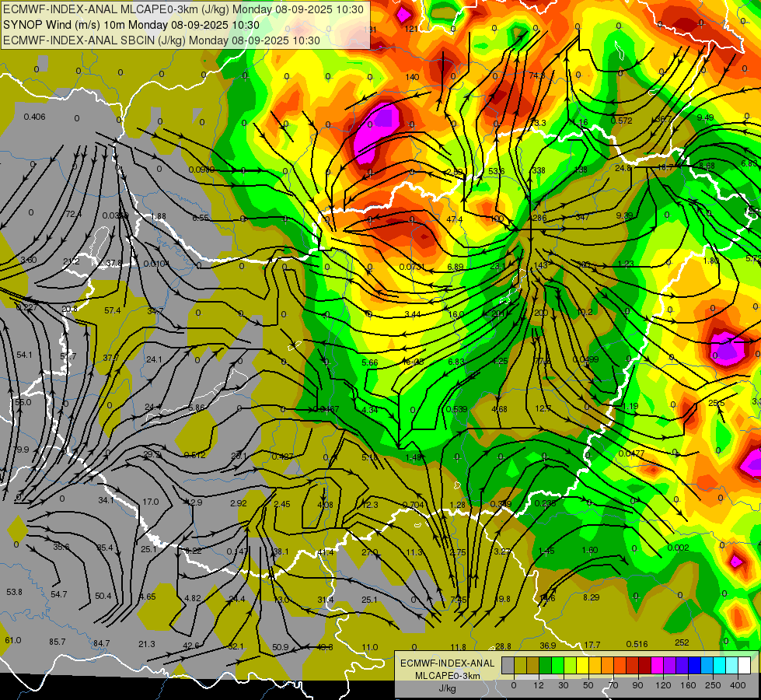Click the map value 61.0
The image size is (761, 700).
click(x=13, y=640)
